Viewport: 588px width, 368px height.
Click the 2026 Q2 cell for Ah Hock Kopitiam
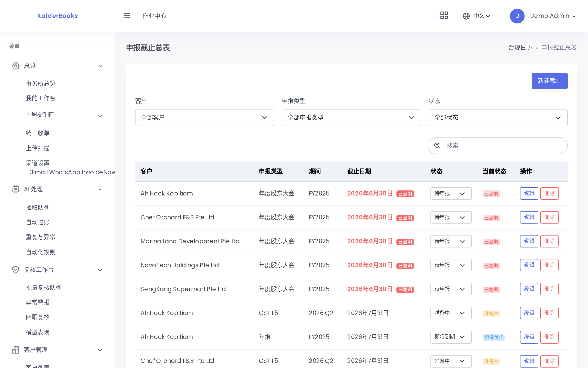pos(321,313)
